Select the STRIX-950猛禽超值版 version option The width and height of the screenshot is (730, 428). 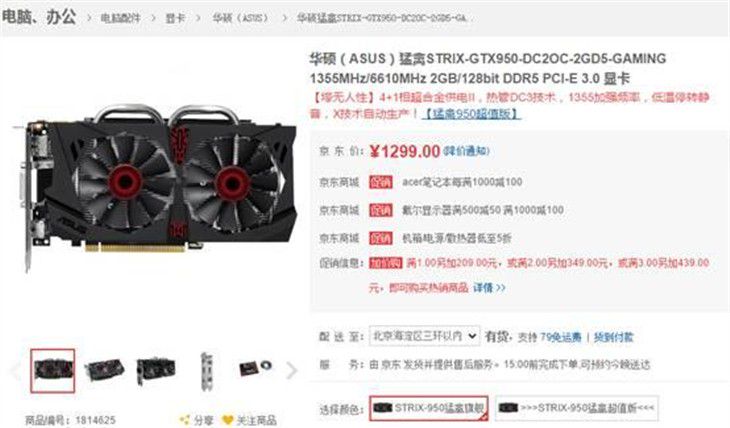tap(577, 408)
